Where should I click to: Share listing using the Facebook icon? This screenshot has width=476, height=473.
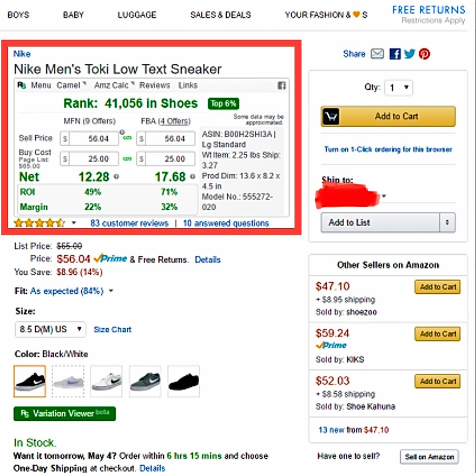click(395, 54)
